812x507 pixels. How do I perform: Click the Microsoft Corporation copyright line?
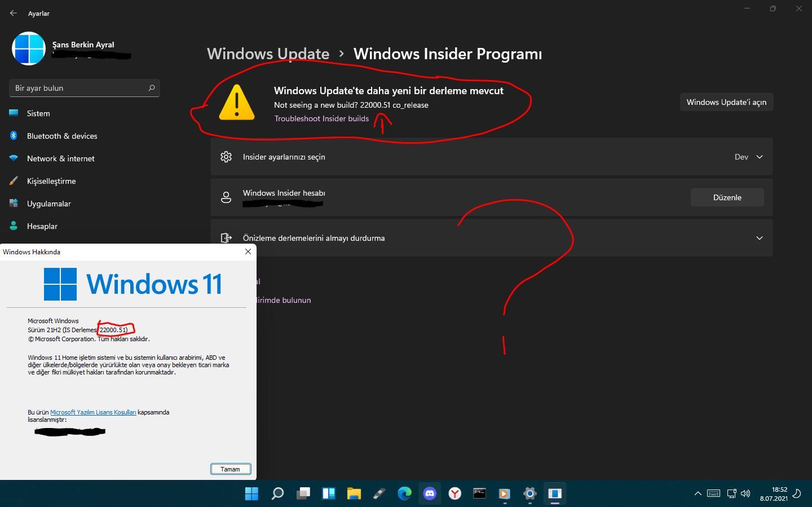[x=89, y=339]
